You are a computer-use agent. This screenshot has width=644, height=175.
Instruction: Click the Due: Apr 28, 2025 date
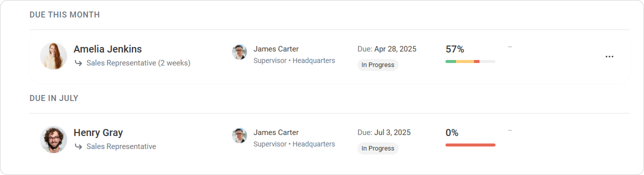coord(387,49)
